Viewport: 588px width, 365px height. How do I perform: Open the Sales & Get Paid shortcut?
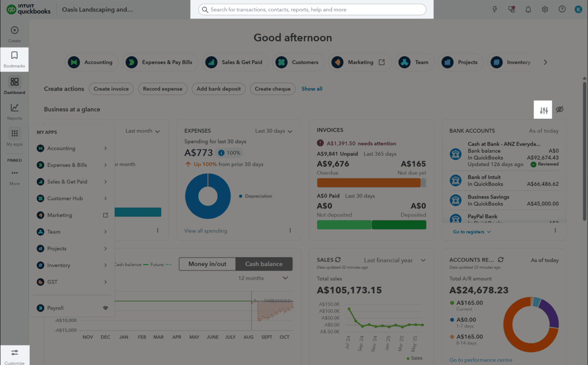tap(235, 62)
